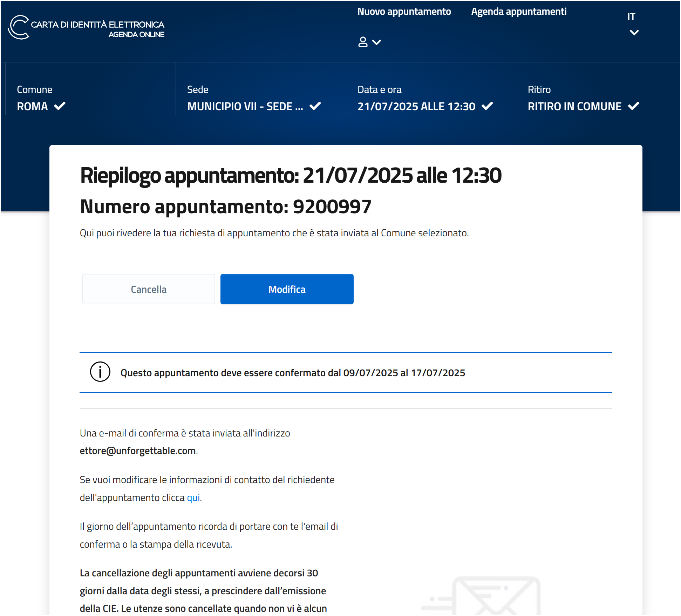Click the ettore@unforgettable.com email address
This screenshot has height=616, width=681.
pos(138,451)
